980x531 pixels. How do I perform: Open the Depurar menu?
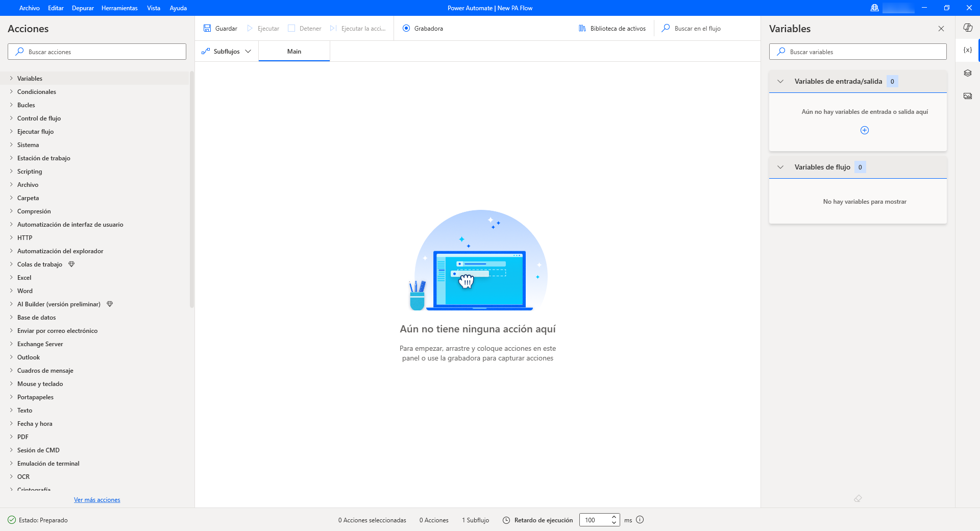tap(83, 8)
